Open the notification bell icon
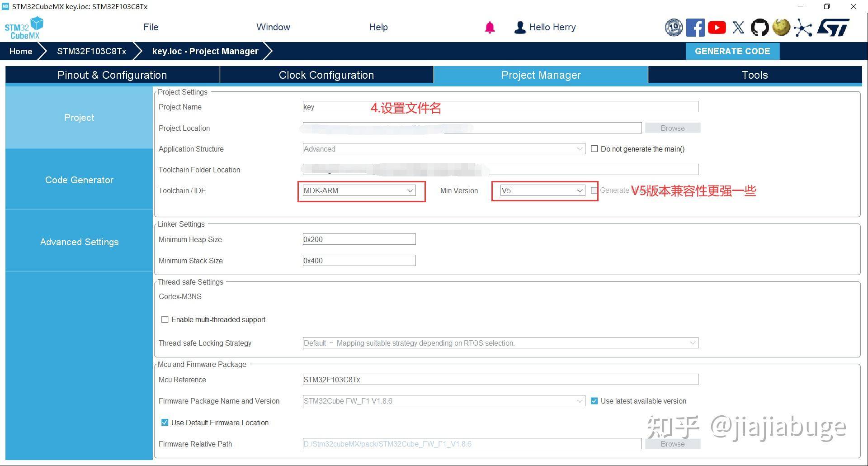 (490, 28)
